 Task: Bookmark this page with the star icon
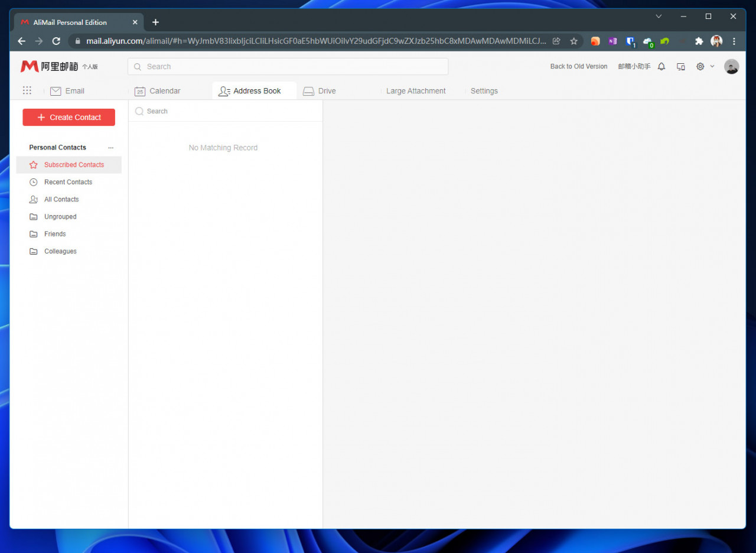[573, 41]
